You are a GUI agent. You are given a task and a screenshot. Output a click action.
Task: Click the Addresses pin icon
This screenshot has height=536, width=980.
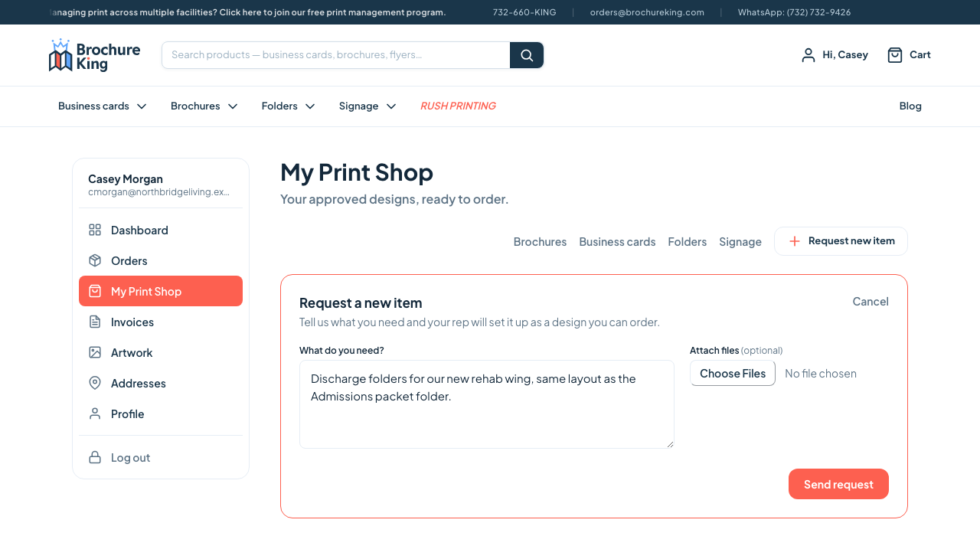click(95, 383)
